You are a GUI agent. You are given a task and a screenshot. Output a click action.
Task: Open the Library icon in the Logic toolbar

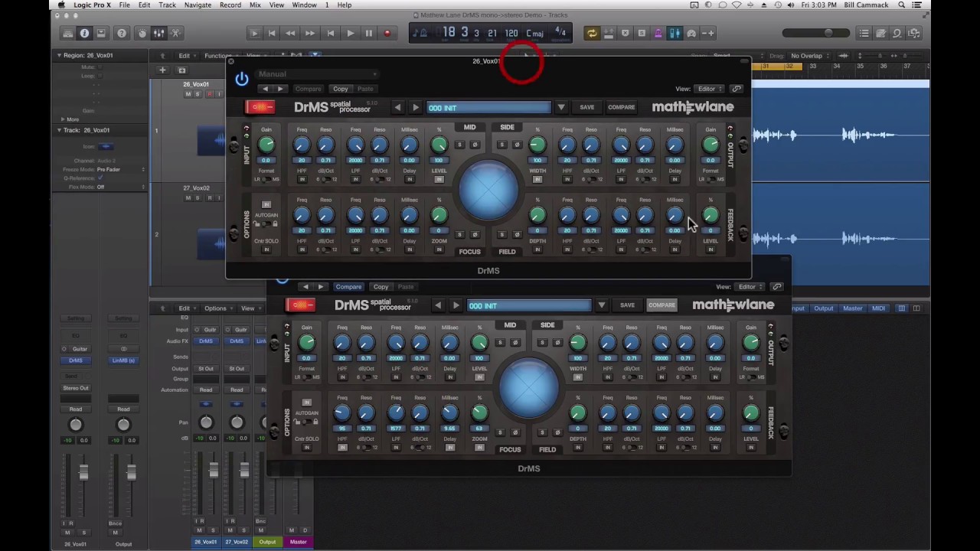[x=68, y=34]
